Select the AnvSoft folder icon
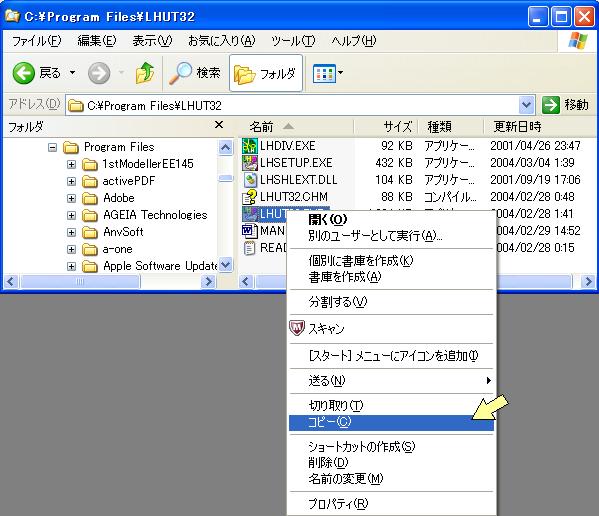This screenshot has width=599, height=516. [90, 232]
